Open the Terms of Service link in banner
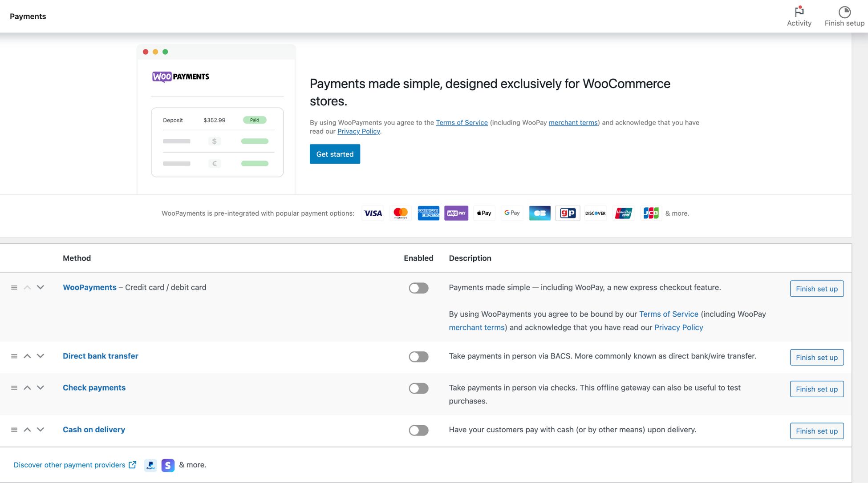Image resolution: width=868 pixels, height=483 pixels. [462, 122]
